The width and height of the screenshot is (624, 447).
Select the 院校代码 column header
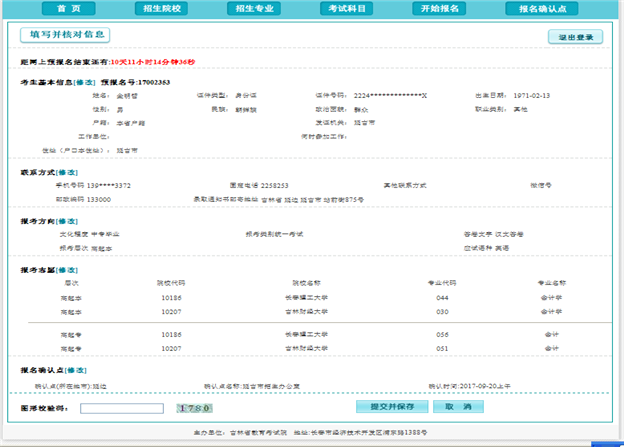(x=171, y=283)
